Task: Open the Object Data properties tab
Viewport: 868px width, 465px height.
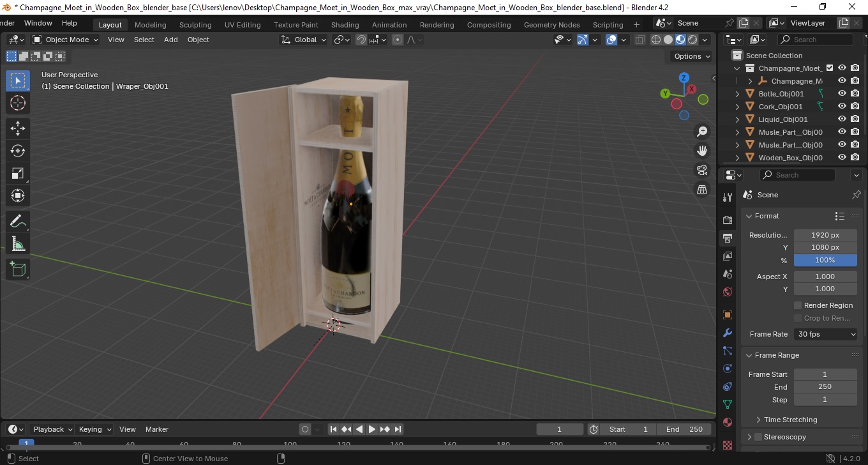Action: click(728, 404)
